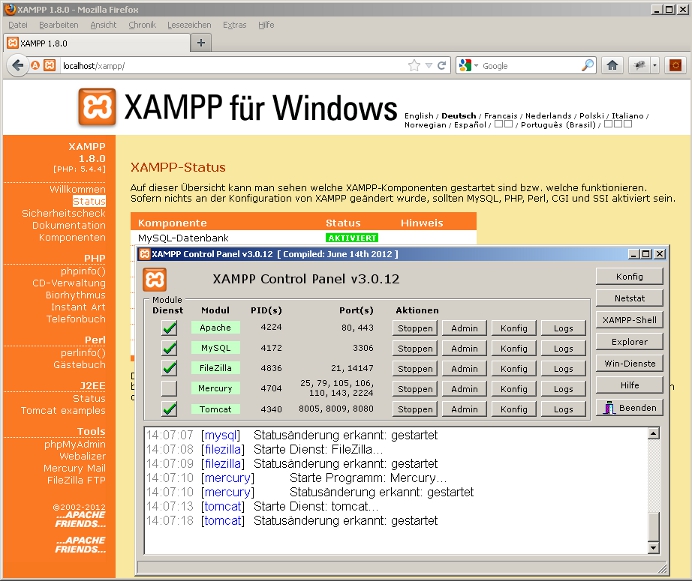Open the Tomcat Logs button
The height and width of the screenshot is (581, 692).
tap(563, 409)
